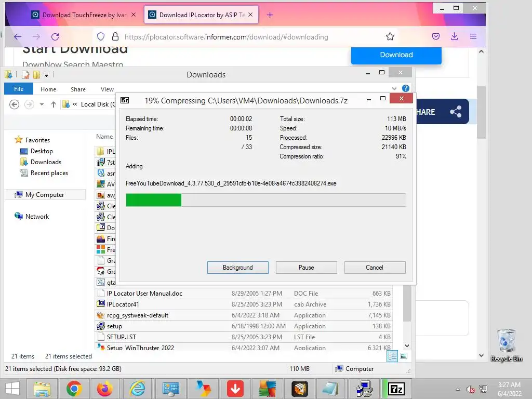The image size is (532, 399).
Task: Launch Google Chrome from taskbar
Action: point(74,389)
